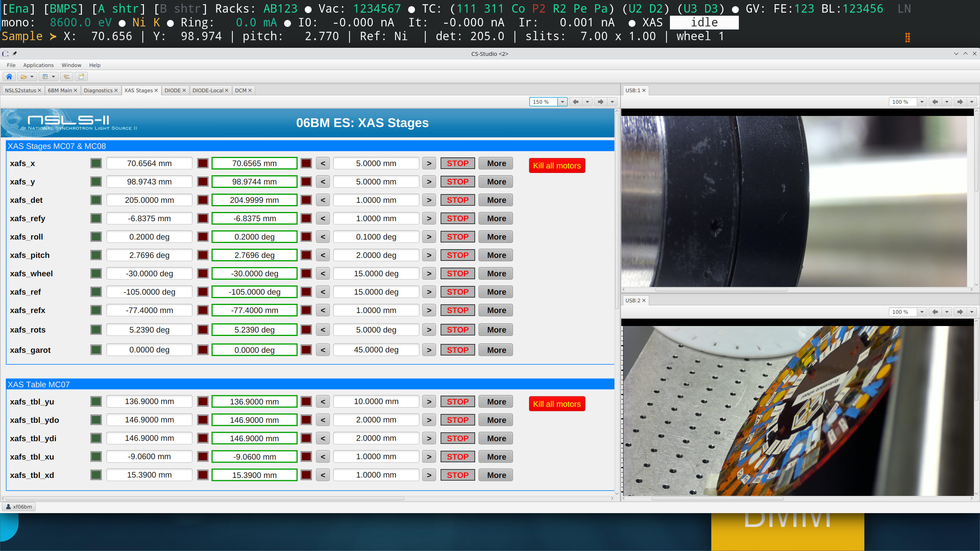This screenshot has width=980, height=551.
Task: Stop the xafs_tbl_ydo motor
Action: click(457, 420)
